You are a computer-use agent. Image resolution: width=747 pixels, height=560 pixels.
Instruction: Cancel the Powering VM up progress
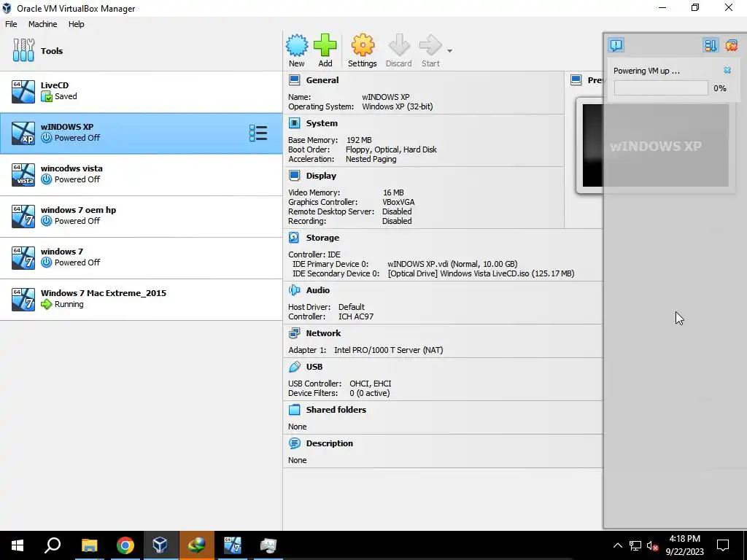click(727, 71)
